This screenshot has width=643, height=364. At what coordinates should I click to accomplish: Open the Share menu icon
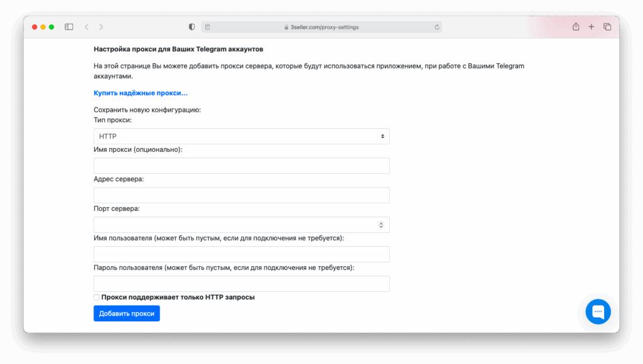pyautogui.click(x=575, y=27)
